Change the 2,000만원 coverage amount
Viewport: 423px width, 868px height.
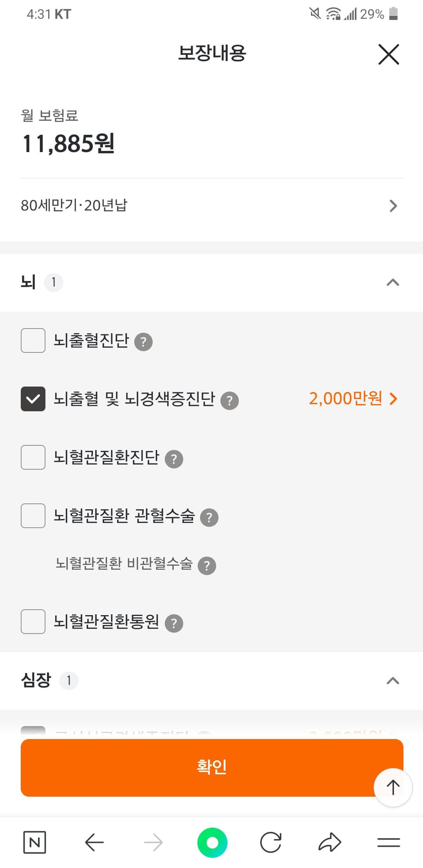coord(353,399)
